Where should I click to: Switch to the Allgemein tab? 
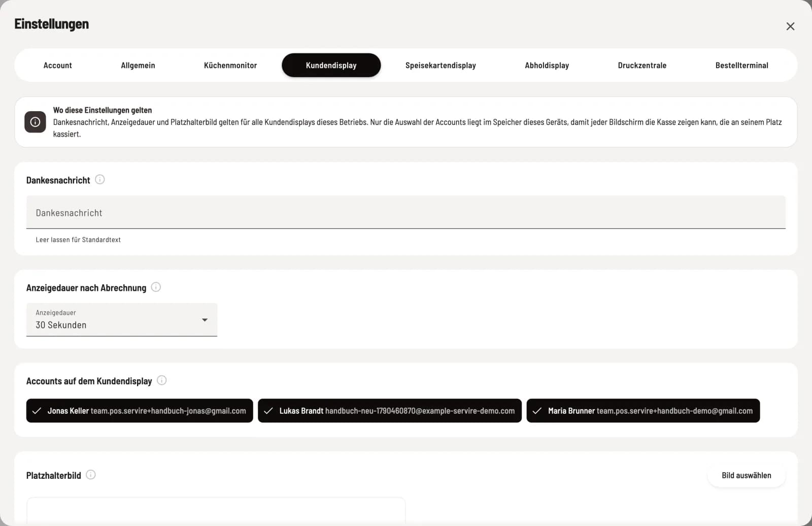[x=138, y=65]
